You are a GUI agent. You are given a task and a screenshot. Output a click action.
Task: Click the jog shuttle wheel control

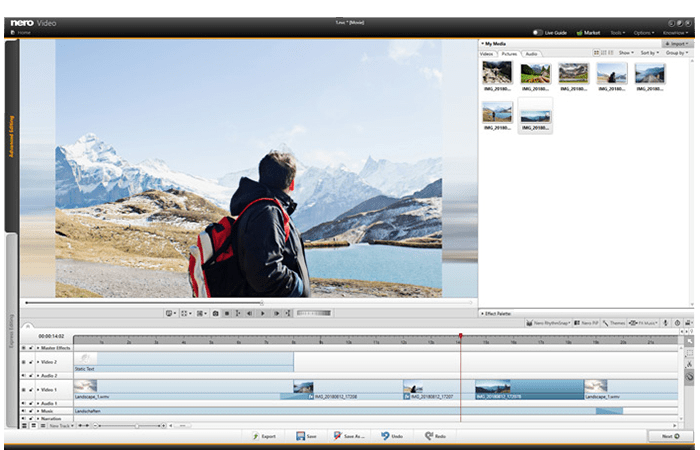point(314,313)
